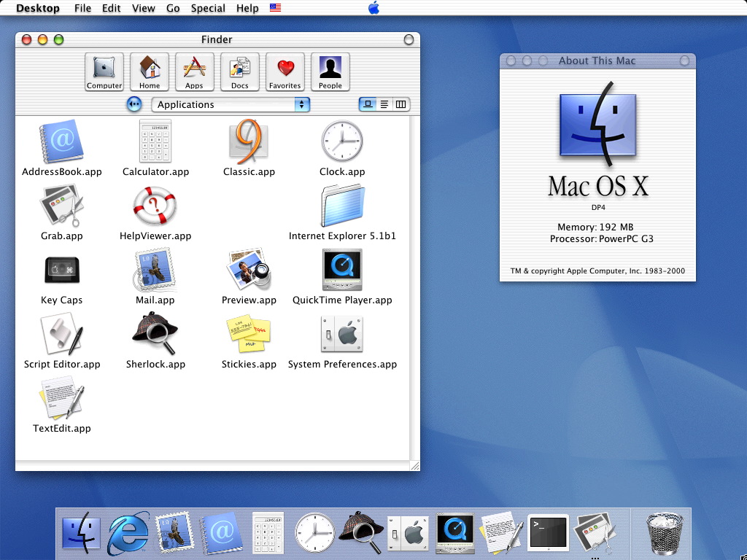Viewport: 747px width, 560px height.
Task: Open the US flag keyboard menu
Action: click(x=275, y=7)
